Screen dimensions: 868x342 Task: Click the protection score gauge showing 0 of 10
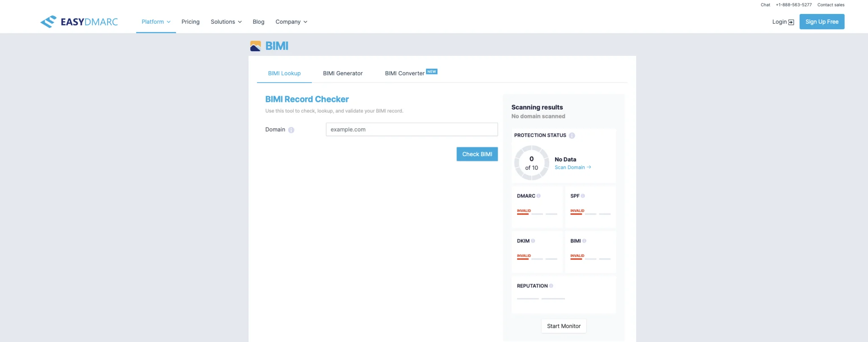pos(531,163)
